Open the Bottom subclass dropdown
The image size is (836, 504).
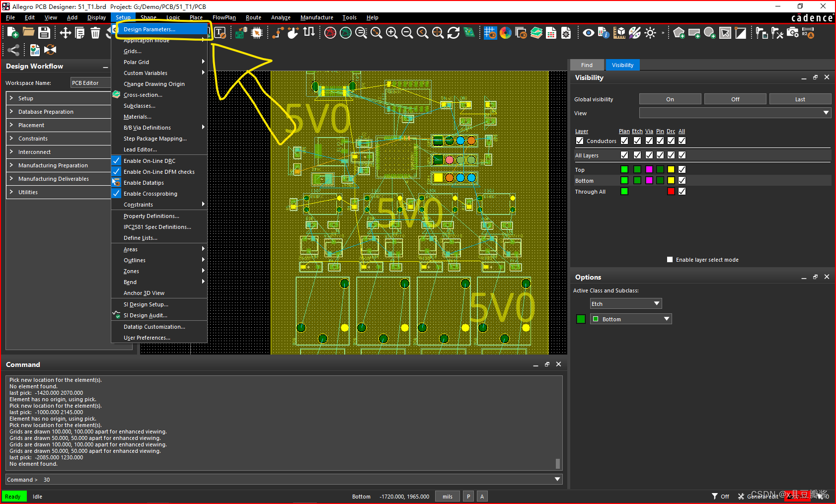point(631,319)
